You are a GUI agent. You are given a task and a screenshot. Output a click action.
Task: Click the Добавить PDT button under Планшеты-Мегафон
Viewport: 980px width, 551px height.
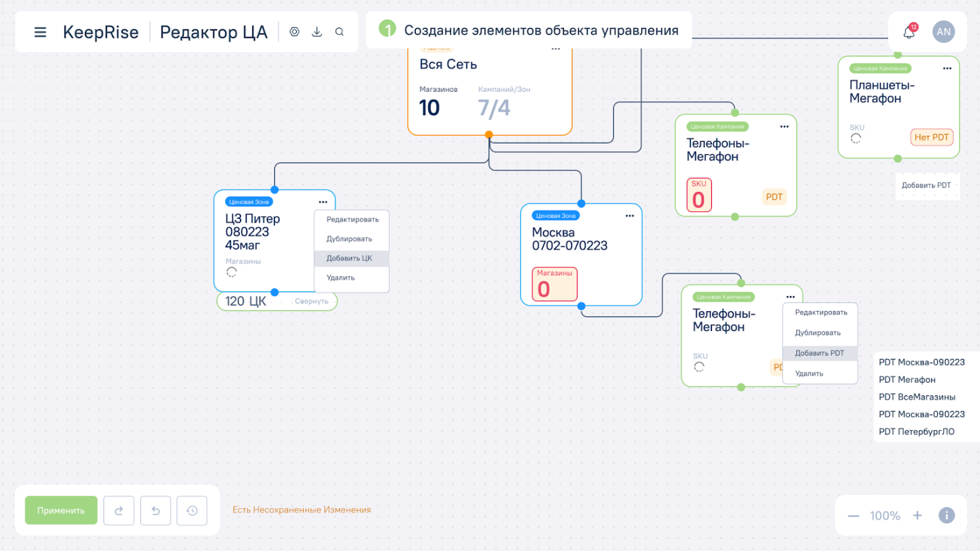click(x=926, y=186)
